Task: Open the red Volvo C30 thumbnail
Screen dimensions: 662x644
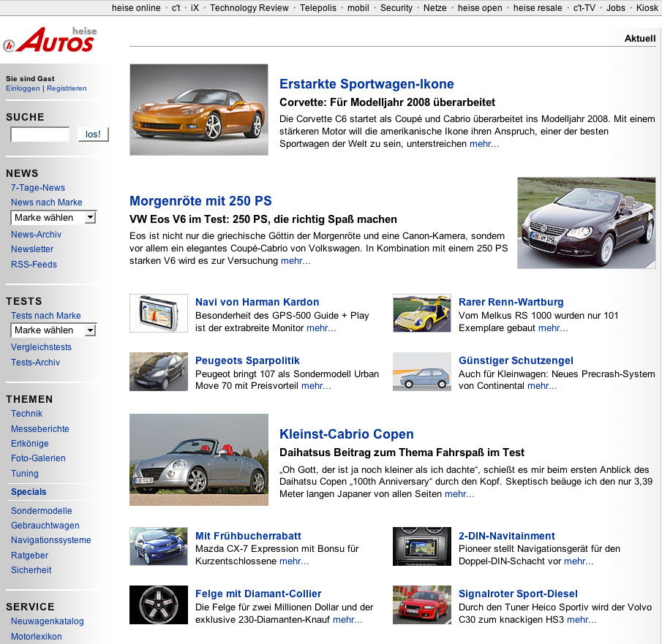Action: pyautogui.click(x=422, y=605)
